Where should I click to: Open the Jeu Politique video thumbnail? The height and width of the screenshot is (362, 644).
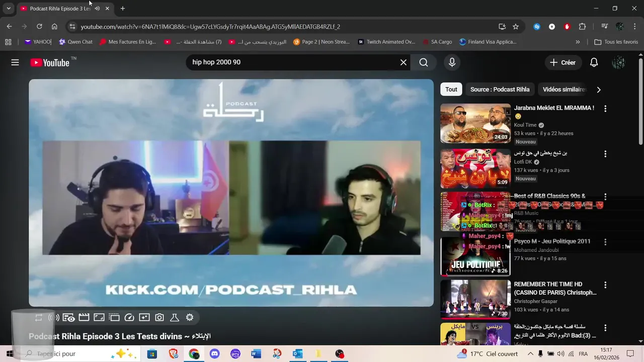coord(475,256)
